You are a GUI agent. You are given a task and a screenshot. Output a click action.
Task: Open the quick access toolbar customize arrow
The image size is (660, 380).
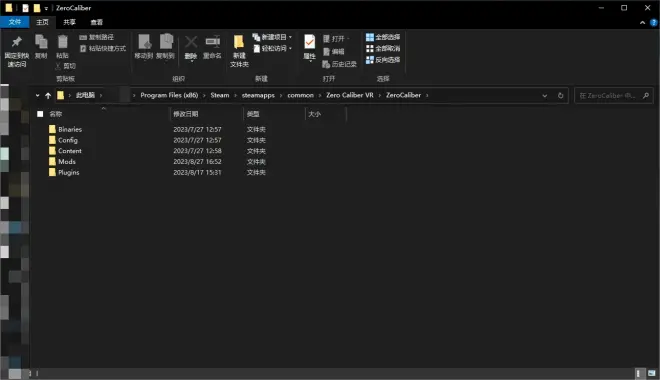click(x=46, y=8)
